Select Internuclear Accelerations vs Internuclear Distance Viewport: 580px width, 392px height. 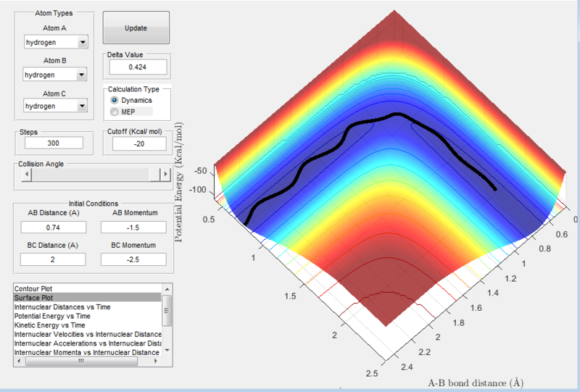pos(88,343)
